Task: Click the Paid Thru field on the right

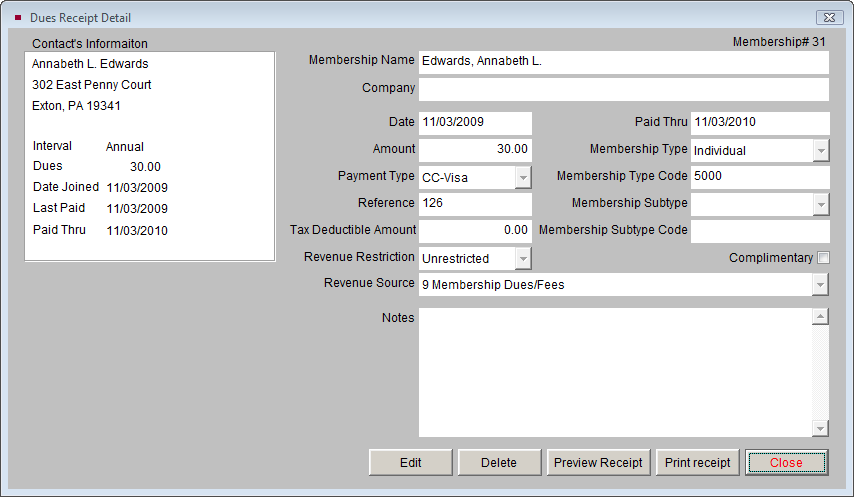Action: (760, 123)
